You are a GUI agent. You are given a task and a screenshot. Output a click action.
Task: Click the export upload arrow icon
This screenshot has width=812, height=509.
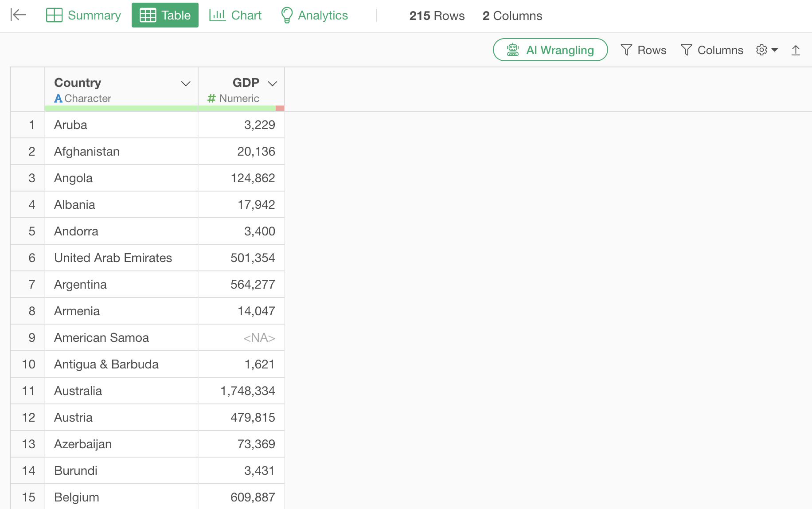[x=796, y=50]
